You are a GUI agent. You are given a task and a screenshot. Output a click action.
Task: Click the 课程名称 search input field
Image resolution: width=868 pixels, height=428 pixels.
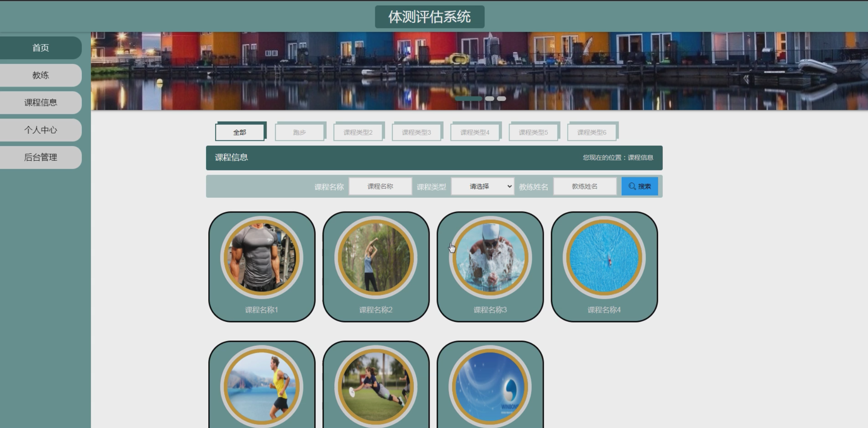click(380, 186)
